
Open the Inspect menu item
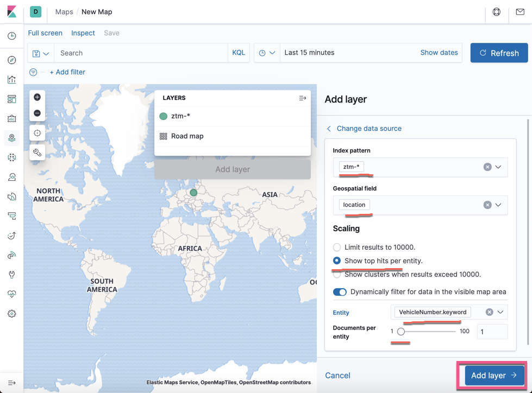tap(83, 33)
